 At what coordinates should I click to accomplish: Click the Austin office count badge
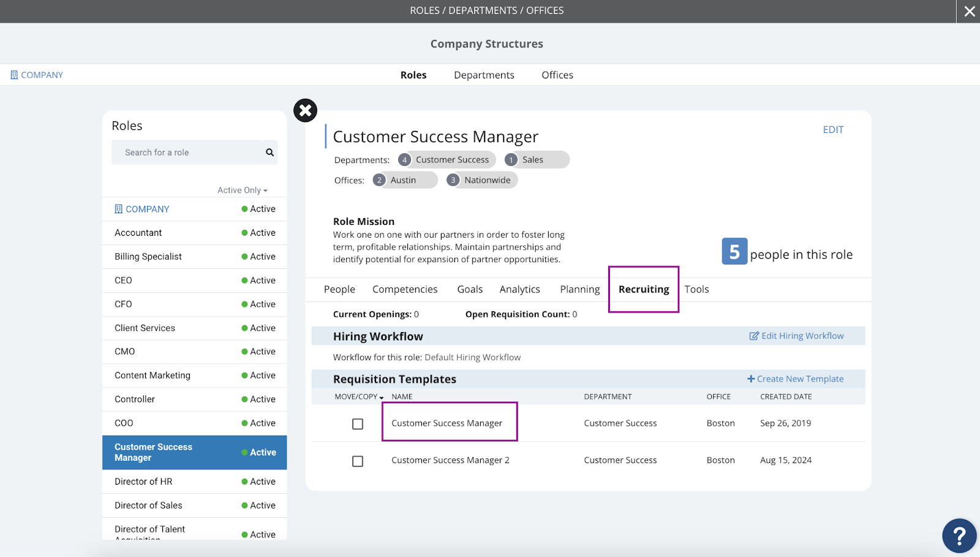click(379, 180)
